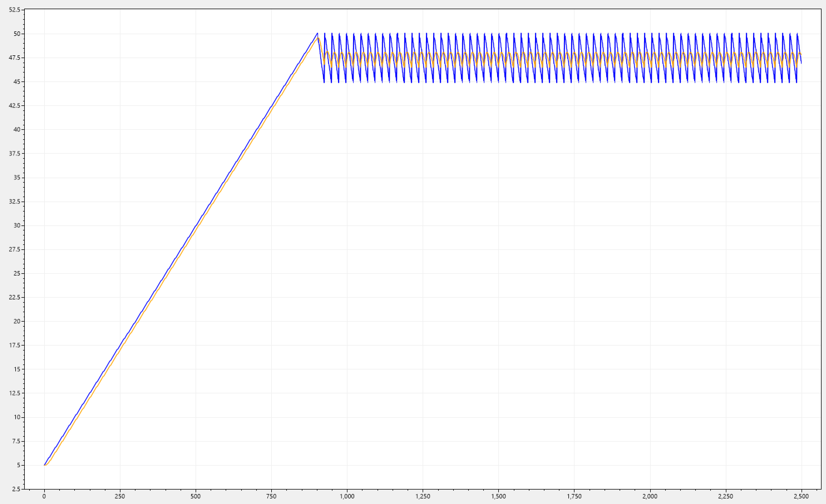Click the x-axis label 250
This screenshot has width=826, height=504.
pos(120,496)
